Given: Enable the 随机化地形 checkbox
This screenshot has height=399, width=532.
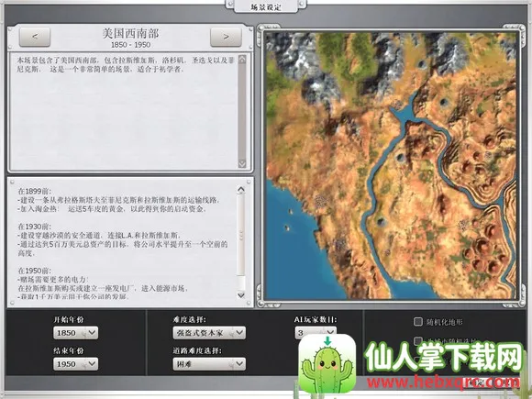Looking at the screenshot, I should 418,322.
